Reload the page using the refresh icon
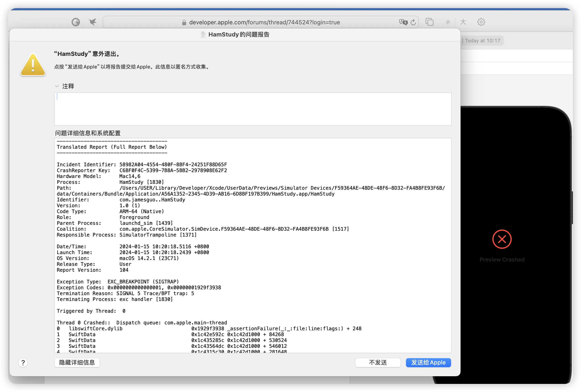The height and width of the screenshot is (392, 581). click(x=413, y=22)
